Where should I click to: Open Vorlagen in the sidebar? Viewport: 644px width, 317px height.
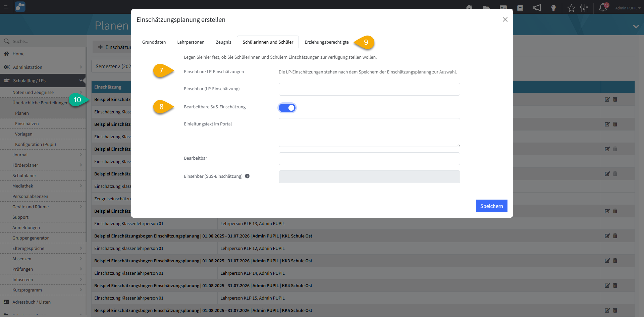[x=23, y=134]
